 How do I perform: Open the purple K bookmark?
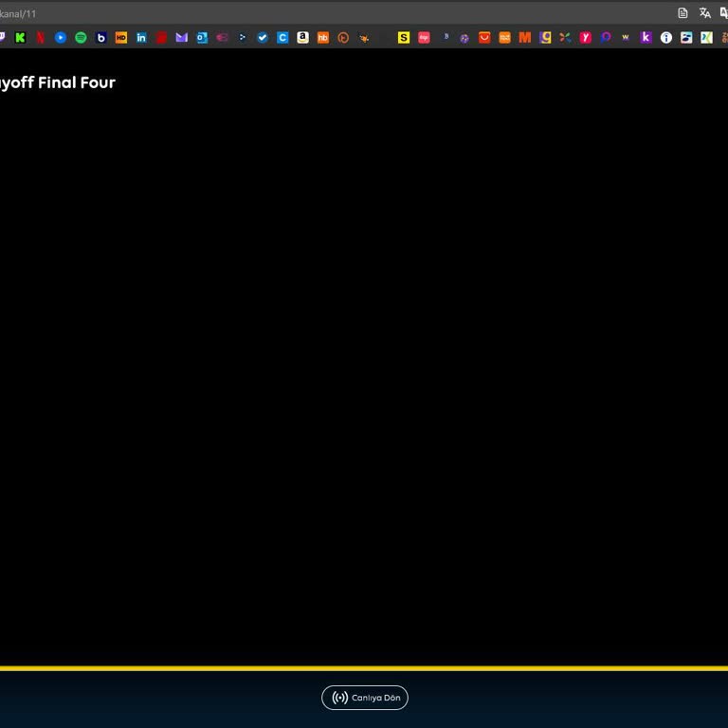click(x=646, y=38)
